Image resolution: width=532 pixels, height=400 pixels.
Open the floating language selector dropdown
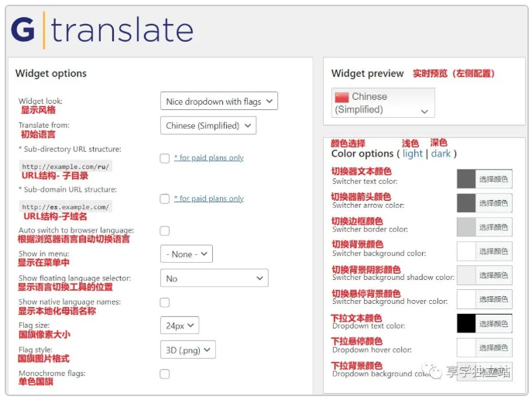pyautogui.click(x=214, y=278)
